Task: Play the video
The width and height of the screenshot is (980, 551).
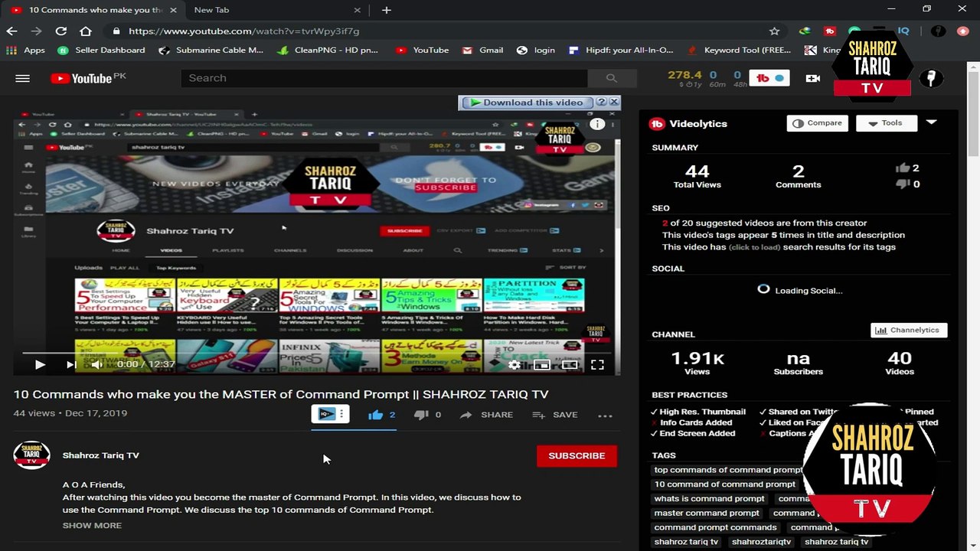Action: pyautogui.click(x=40, y=365)
